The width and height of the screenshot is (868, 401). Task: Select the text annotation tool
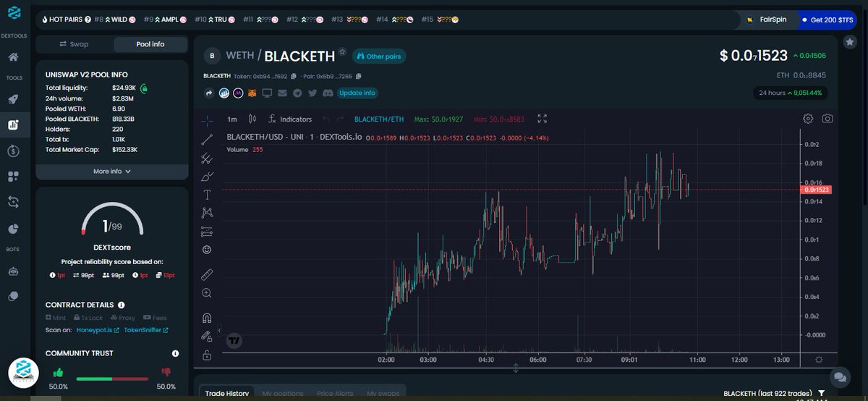[207, 194]
